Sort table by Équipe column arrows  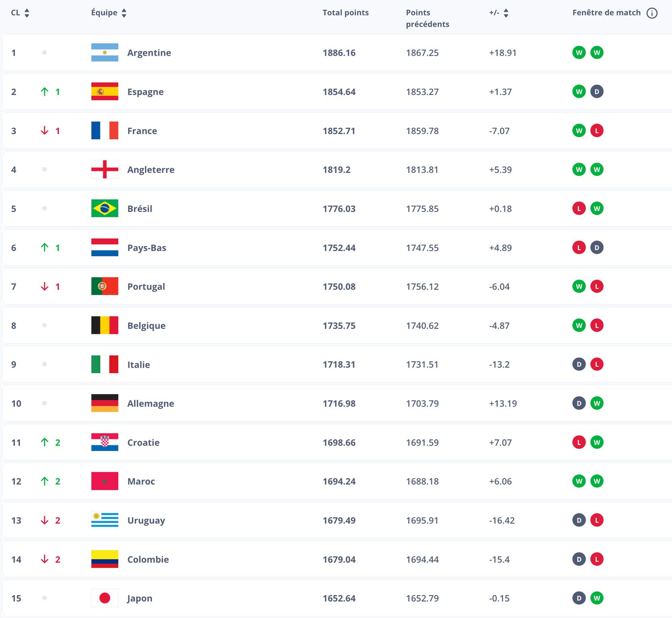[124, 13]
